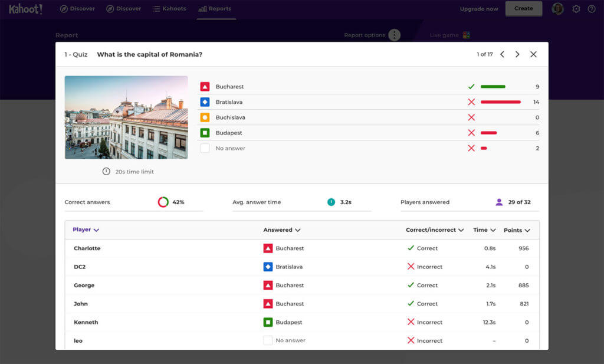Close the question report dialog
The image size is (604, 364).
click(533, 54)
